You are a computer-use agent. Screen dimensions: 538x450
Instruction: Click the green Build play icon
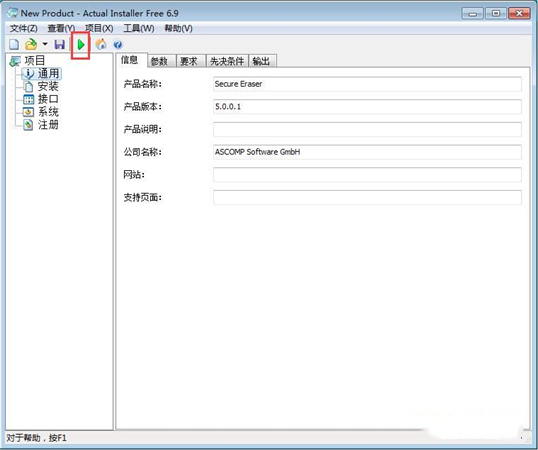81,45
